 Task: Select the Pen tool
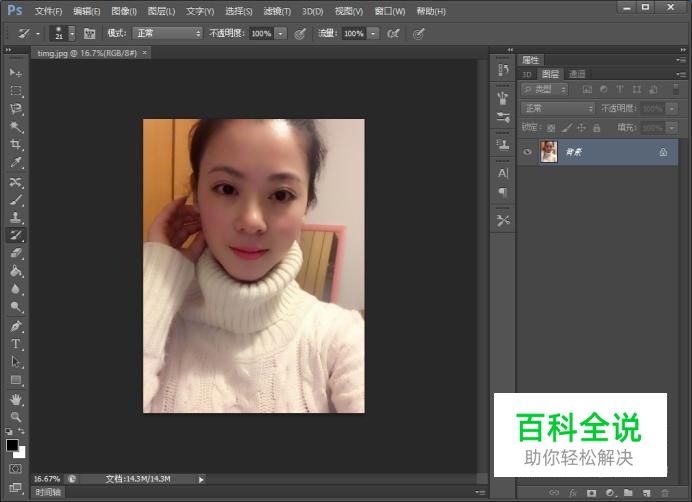click(16, 326)
